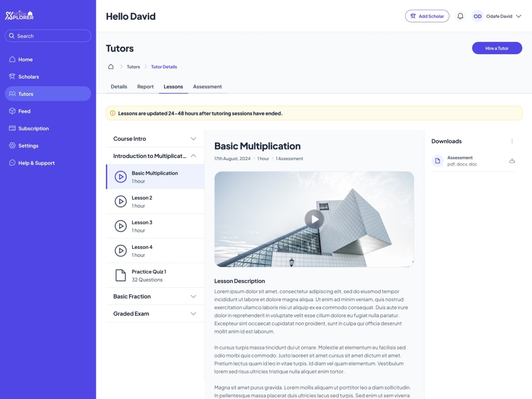
Task: Open notifications bell
Action: click(x=460, y=16)
